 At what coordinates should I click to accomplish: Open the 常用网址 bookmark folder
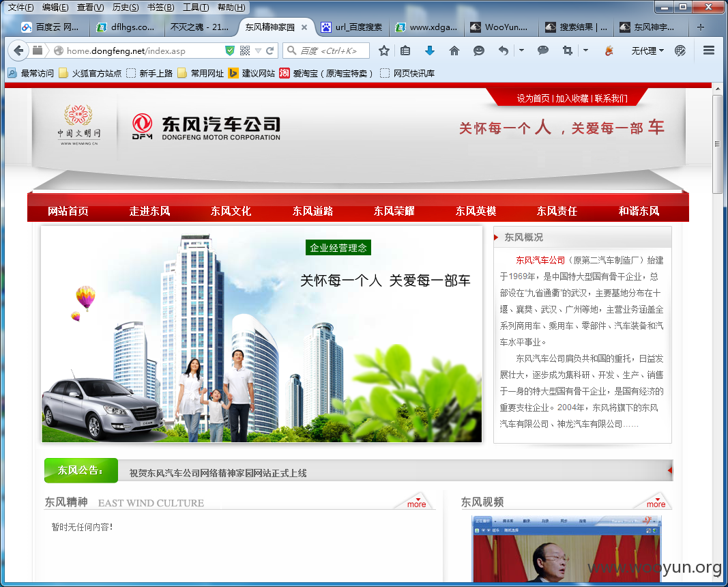(201, 74)
